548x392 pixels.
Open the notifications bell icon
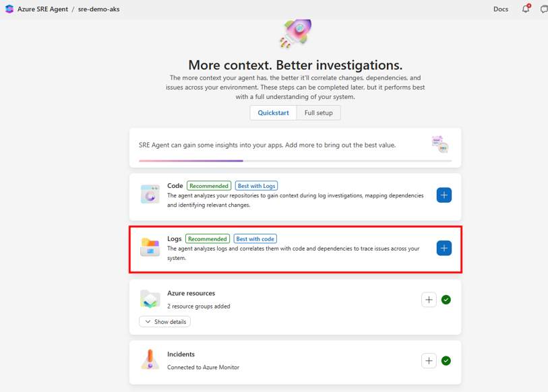pos(526,9)
